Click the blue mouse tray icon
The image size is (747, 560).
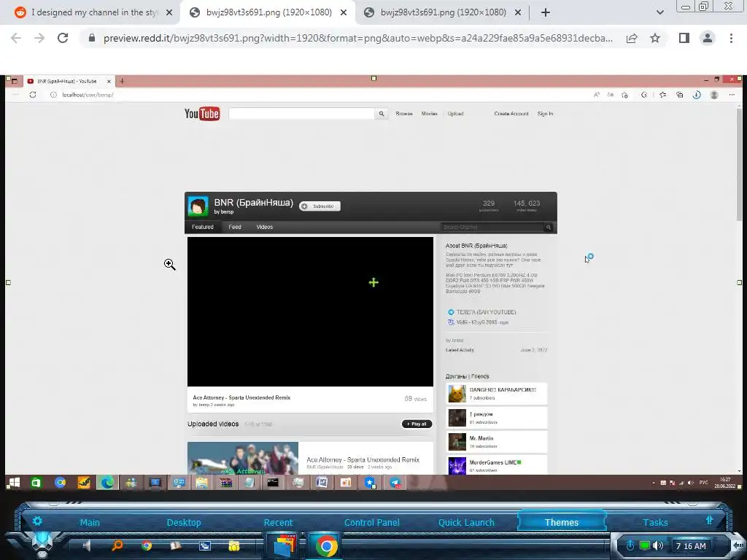pos(630,545)
